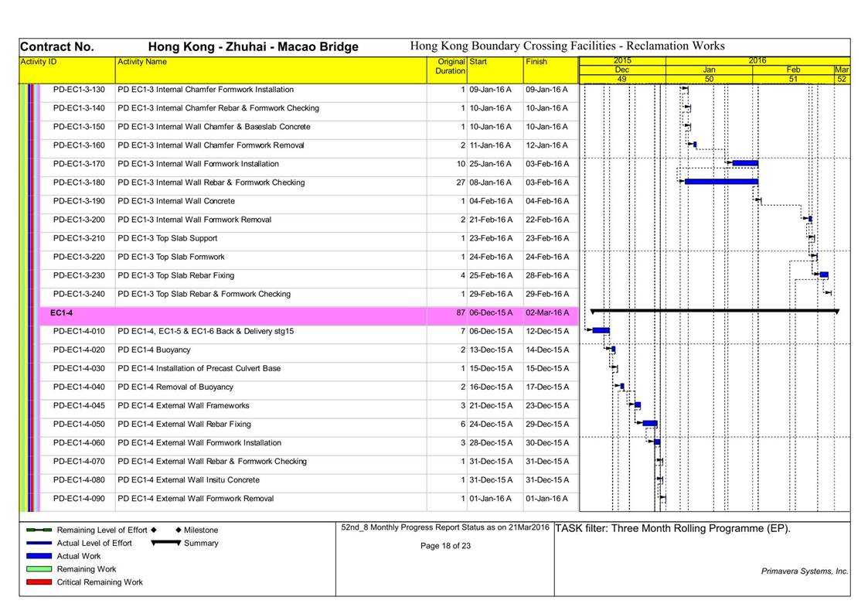The height and width of the screenshot is (614, 868).
Task: Click "PD EC1-3 Internal Chamfer Rebar & Formwork Checking"
Action: [218, 108]
